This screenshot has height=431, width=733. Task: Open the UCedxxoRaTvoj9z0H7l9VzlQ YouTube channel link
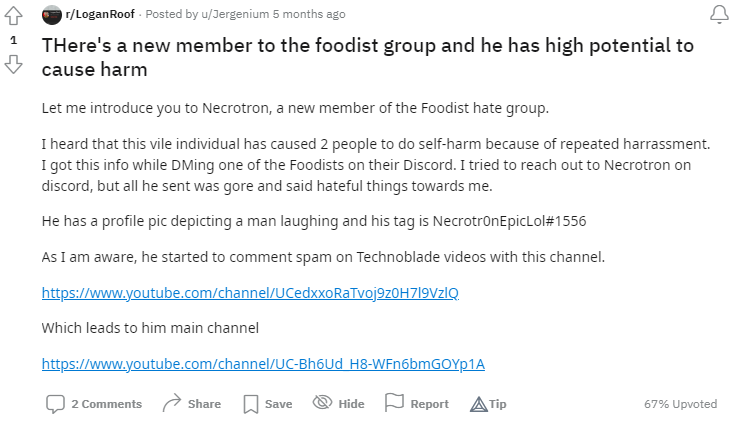pyautogui.click(x=250, y=293)
